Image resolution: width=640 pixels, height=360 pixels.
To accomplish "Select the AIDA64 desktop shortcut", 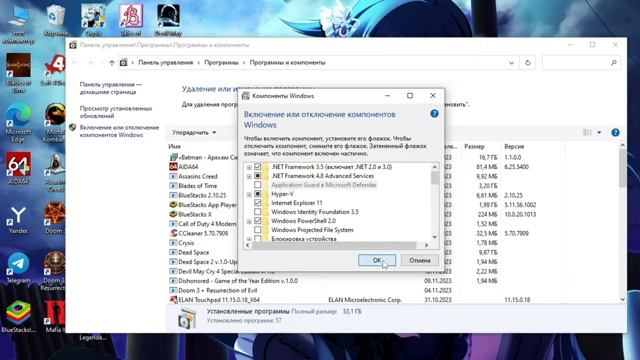I will 18,168.
